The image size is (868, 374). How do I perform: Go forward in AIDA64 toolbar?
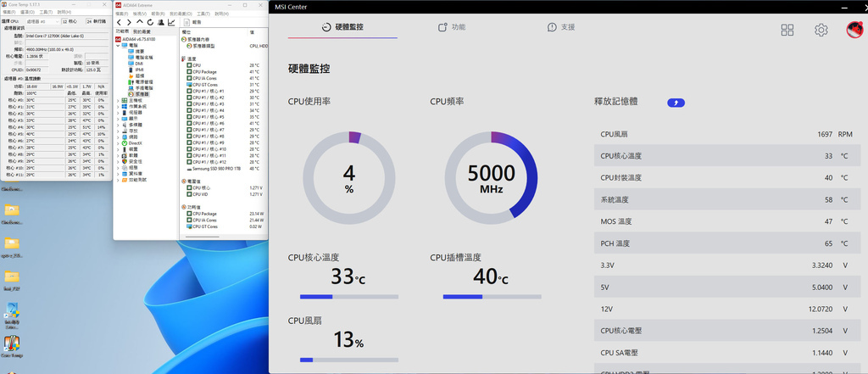(129, 22)
